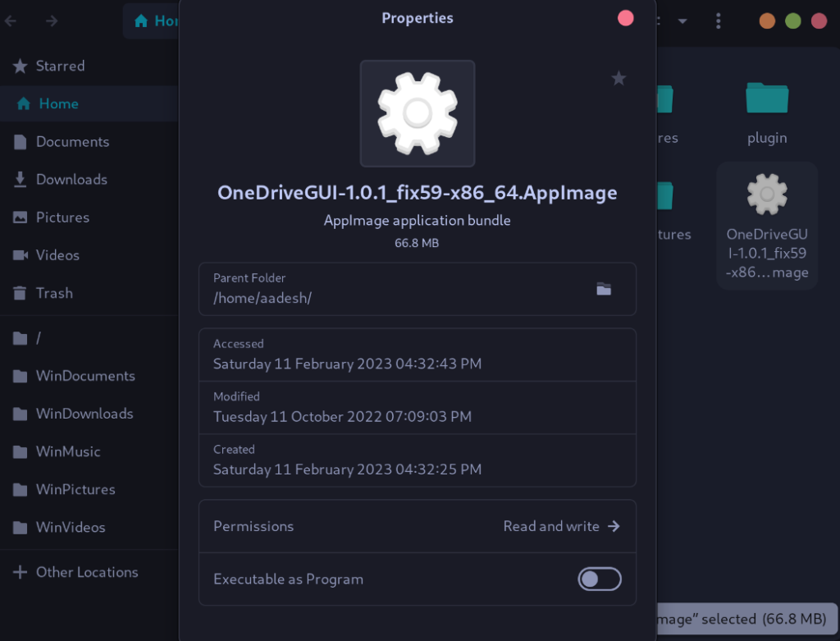
Task: Click the Trash icon in the sidebar
Action: (x=18, y=293)
